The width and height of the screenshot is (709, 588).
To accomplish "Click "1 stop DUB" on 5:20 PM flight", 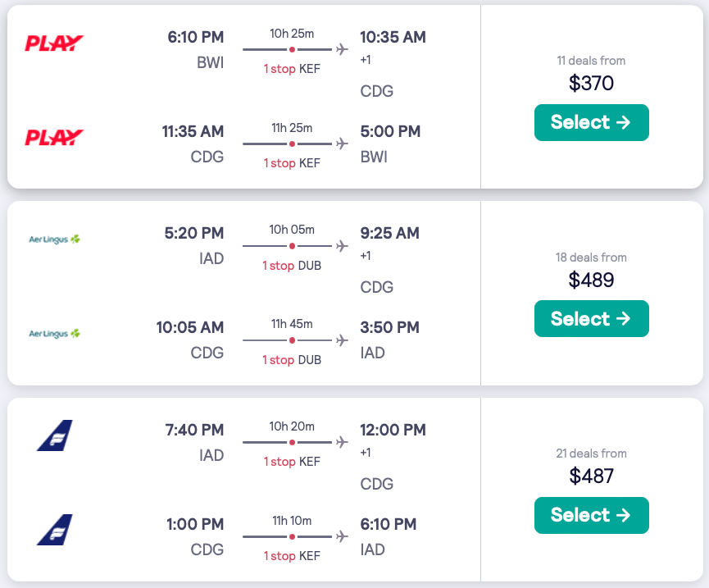I will click(x=292, y=266).
